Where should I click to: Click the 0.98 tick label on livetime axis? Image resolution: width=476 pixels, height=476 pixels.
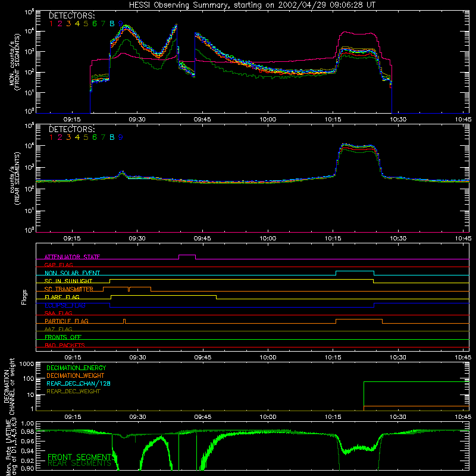tap(28, 432)
